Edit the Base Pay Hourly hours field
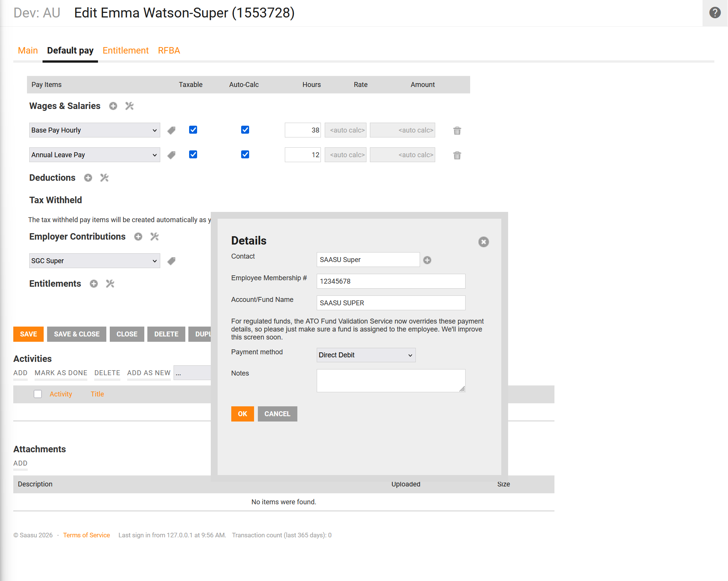The width and height of the screenshot is (728, 581). pyautogui.click(x=303, y=130)
